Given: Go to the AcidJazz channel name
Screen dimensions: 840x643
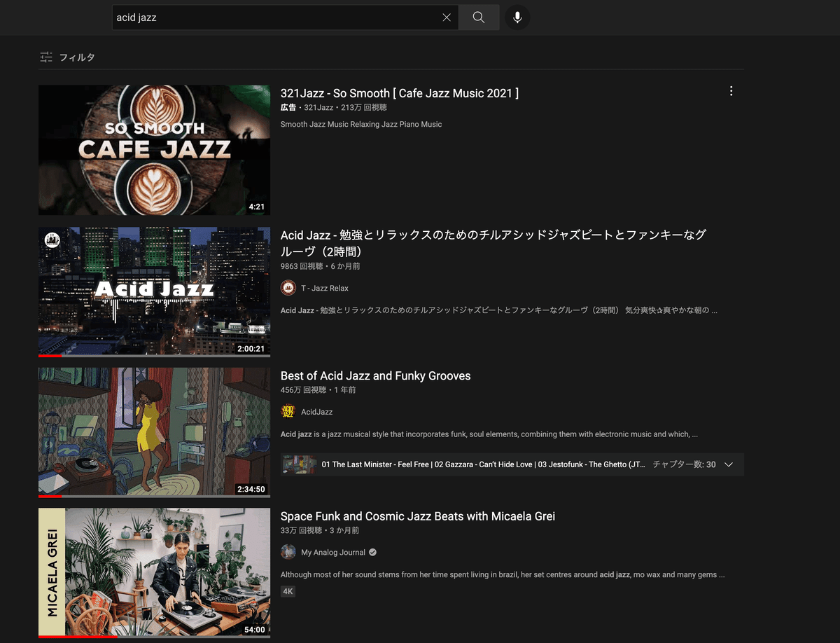Looking at the screenshot, I should [317, 412].
